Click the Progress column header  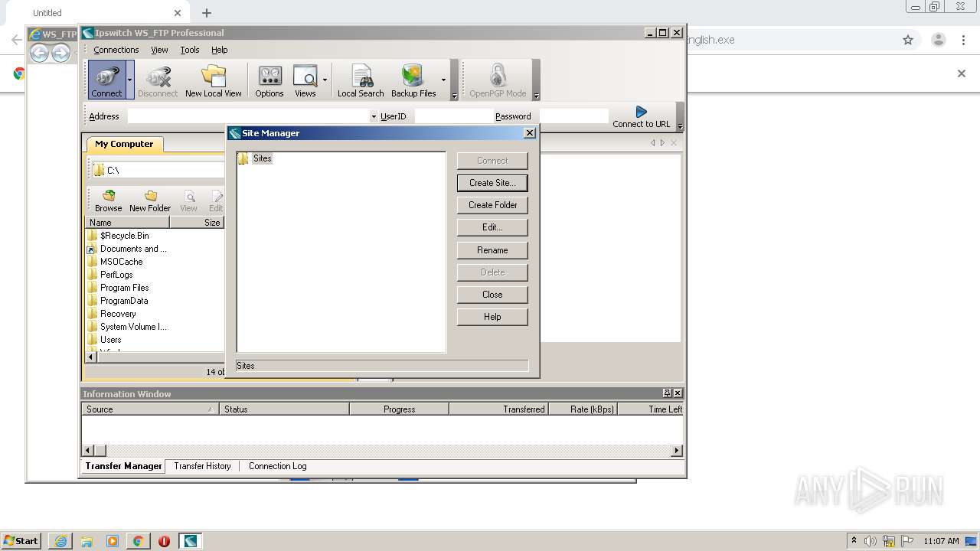(x=399, y=409)
